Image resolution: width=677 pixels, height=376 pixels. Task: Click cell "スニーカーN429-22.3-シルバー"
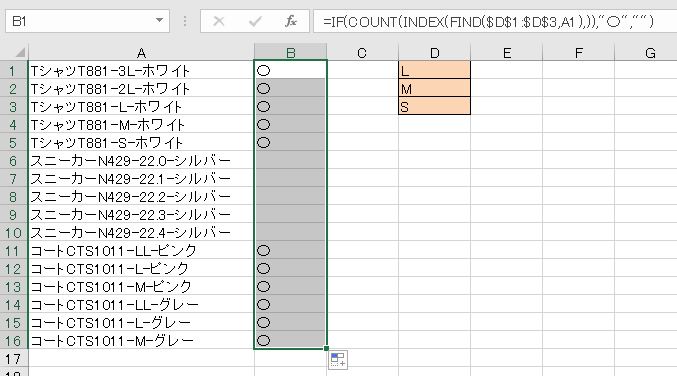click(141, 215)
